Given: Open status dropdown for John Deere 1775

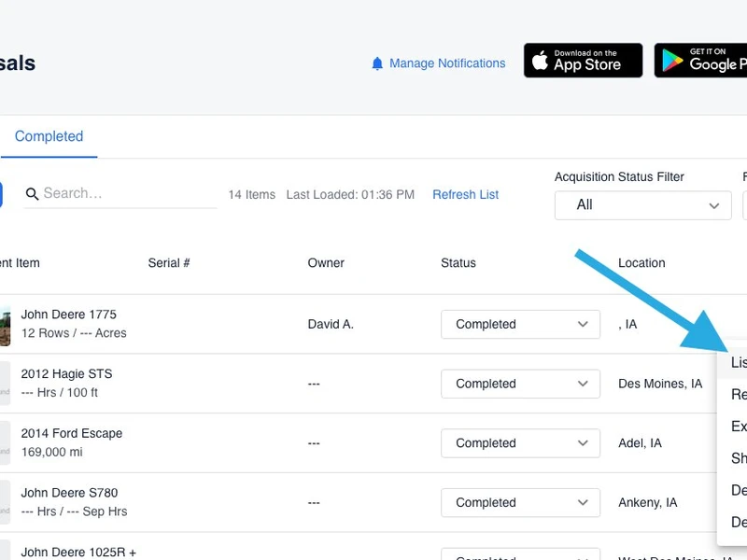Looking at the screenshot, I should coord(520,324).
